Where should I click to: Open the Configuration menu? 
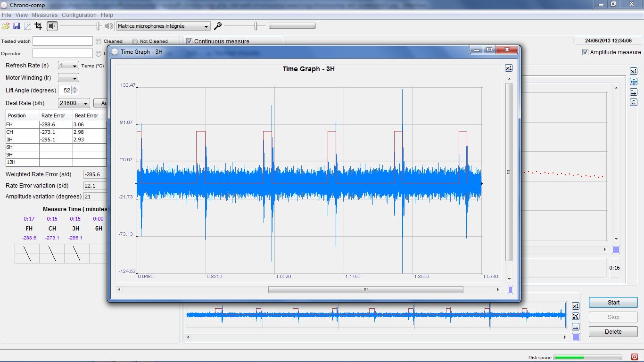tap(79, 15)
